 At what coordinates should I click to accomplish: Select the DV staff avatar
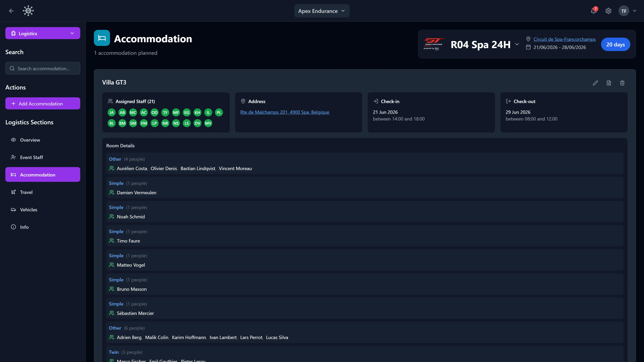198,123
